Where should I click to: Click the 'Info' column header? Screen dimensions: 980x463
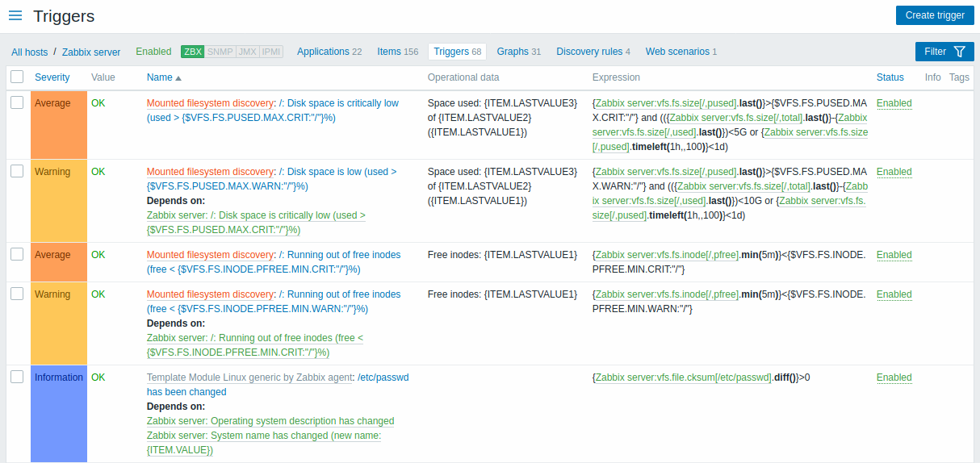click(x=933, y=77)
